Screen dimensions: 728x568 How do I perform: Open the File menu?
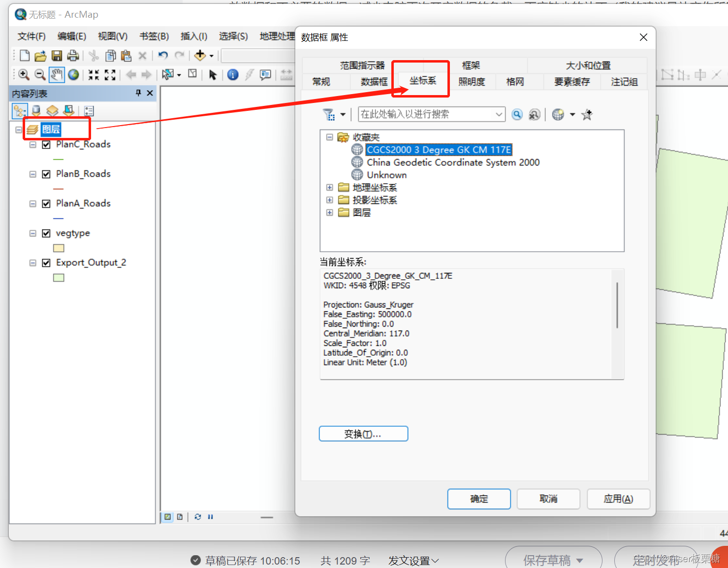[x=32, y=36]
